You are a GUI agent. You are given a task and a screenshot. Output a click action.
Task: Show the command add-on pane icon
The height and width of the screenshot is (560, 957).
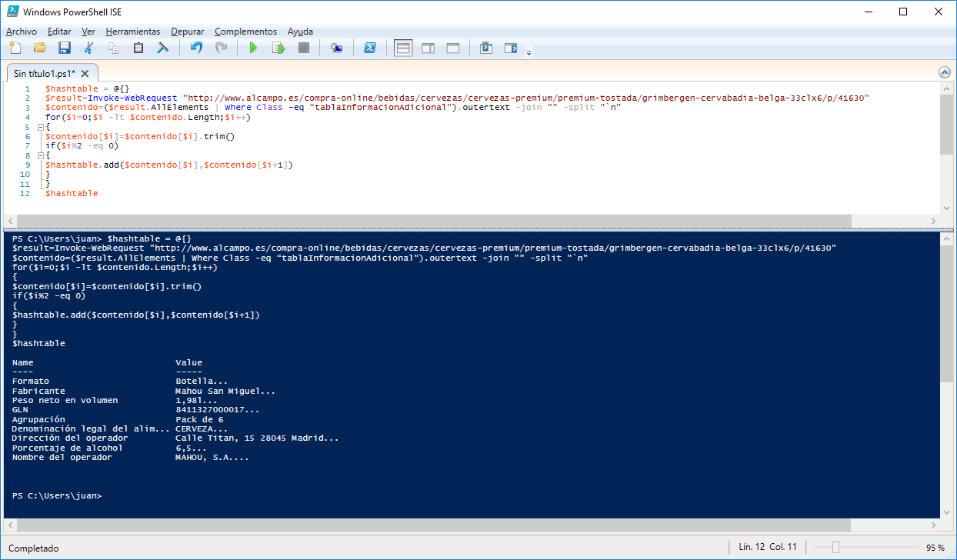pos(510,48)
